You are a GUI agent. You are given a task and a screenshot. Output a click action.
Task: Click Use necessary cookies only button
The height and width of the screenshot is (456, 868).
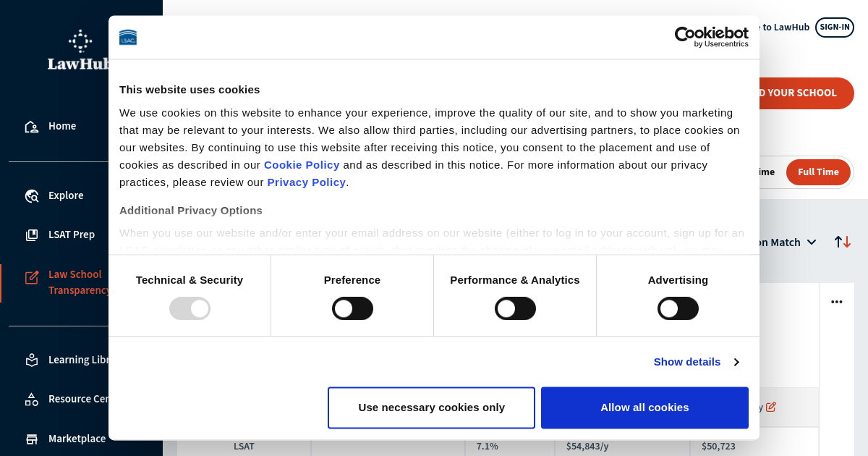[431, 408]
